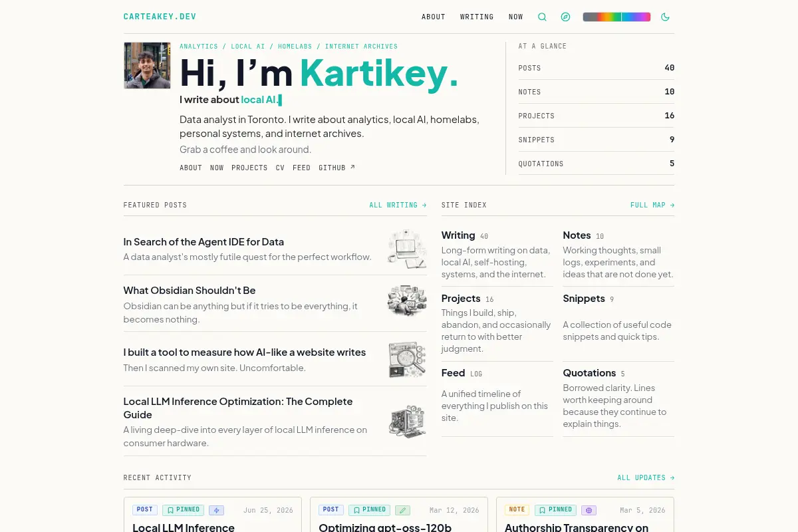
Task: Open the NOTES row showing 10
Action: click(597, 92)
